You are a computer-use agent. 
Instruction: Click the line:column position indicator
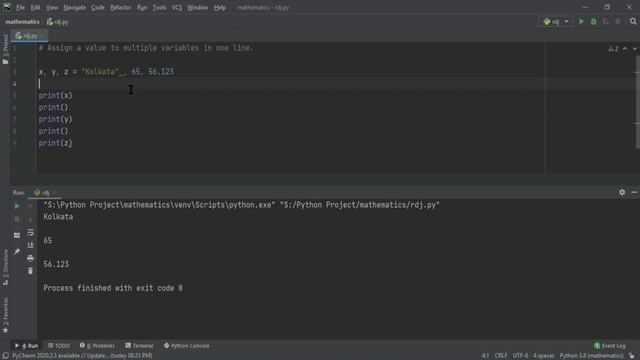[485, 356]
